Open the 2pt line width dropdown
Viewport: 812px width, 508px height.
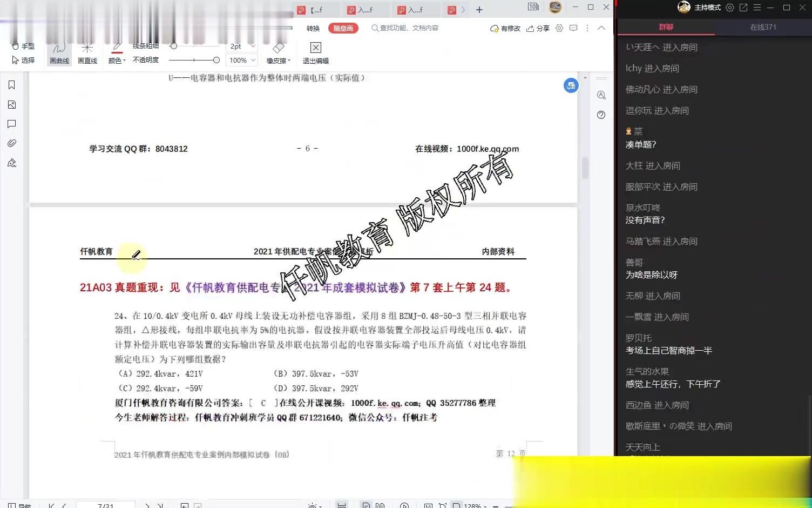point(242,46)
